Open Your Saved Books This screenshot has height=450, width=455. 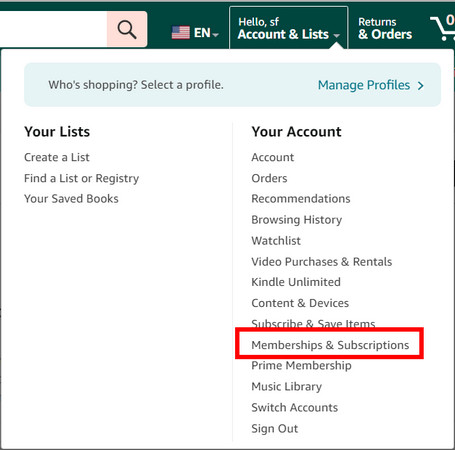coord(71,199)
